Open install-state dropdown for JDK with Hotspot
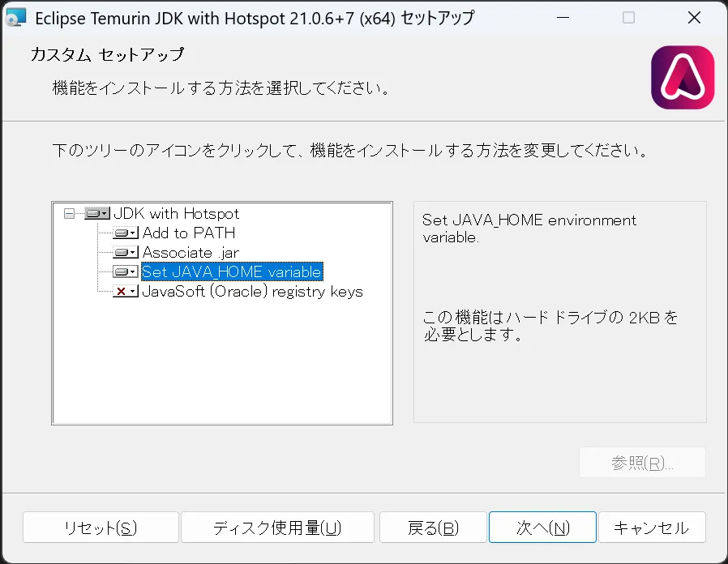This screenshot has height=564, width=728. 96,214
